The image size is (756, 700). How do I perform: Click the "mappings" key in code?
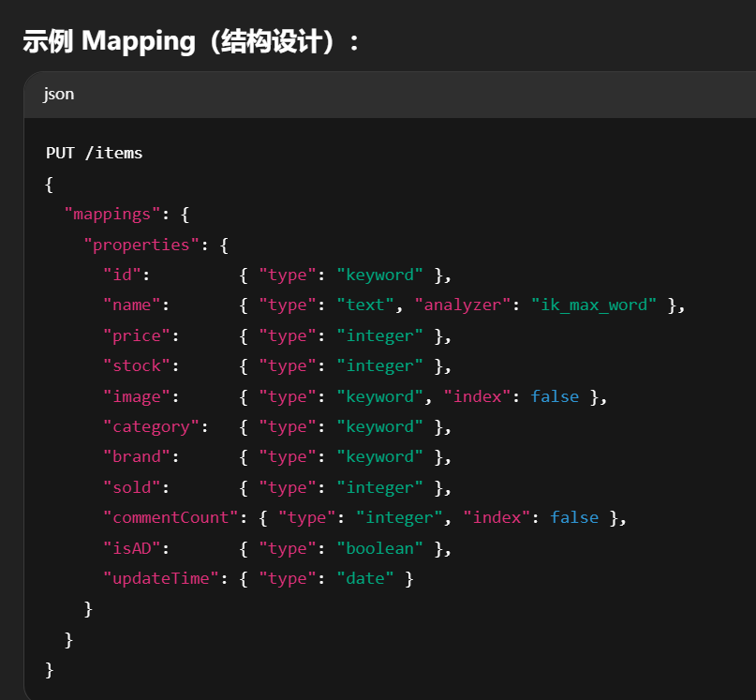pos(112,214)
